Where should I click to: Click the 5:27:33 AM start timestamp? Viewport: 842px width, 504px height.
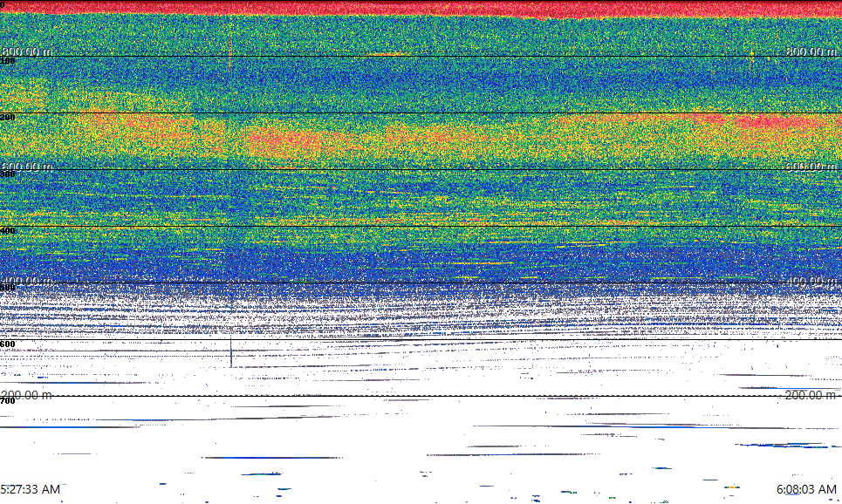pyautogui.click(x=30, y=489)
